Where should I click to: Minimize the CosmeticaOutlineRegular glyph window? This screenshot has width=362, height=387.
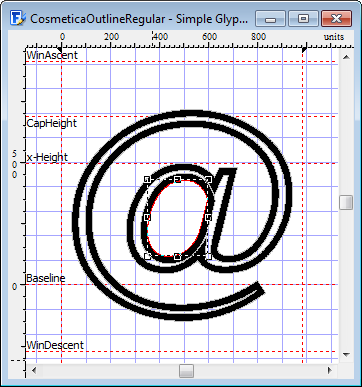tap(270, 19)
